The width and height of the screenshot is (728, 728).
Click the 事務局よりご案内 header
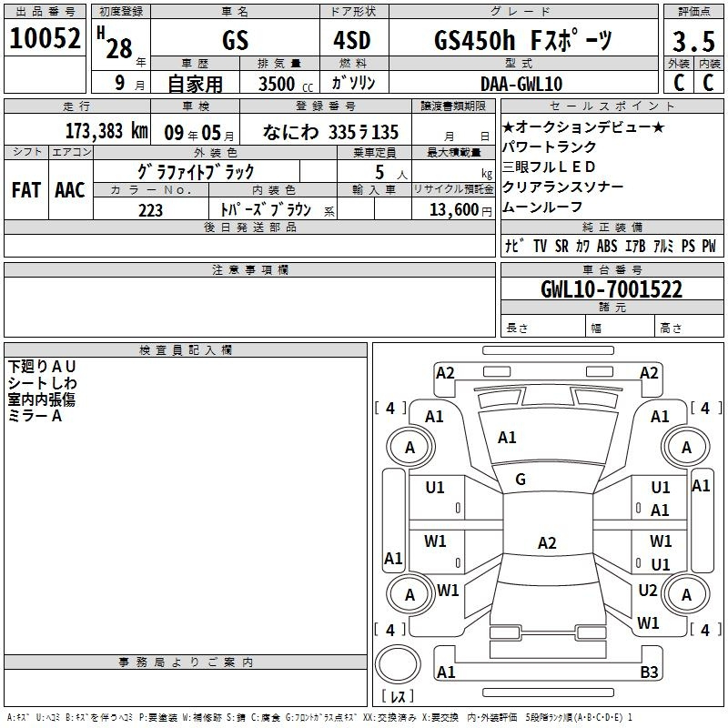click(186, 662)
